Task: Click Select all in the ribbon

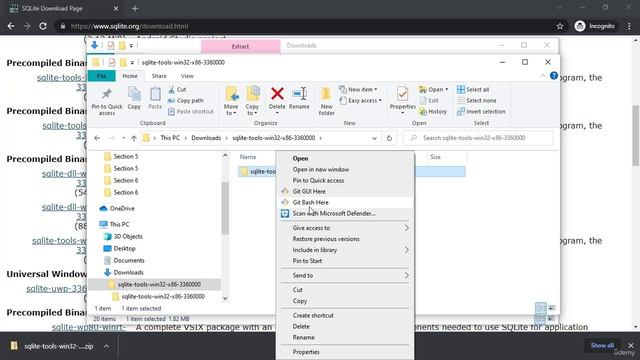Action: [x=473, y=89]
